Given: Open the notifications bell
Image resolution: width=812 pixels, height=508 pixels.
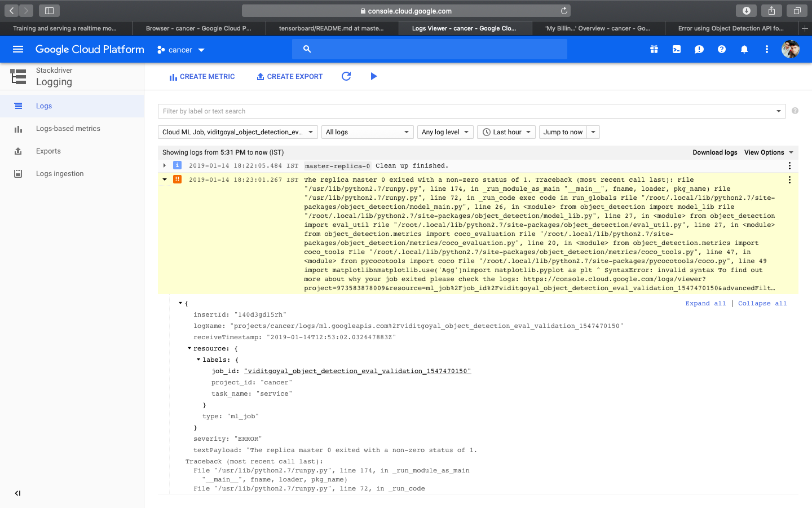Looking at the screenshot, I should (x=744, y=49).
